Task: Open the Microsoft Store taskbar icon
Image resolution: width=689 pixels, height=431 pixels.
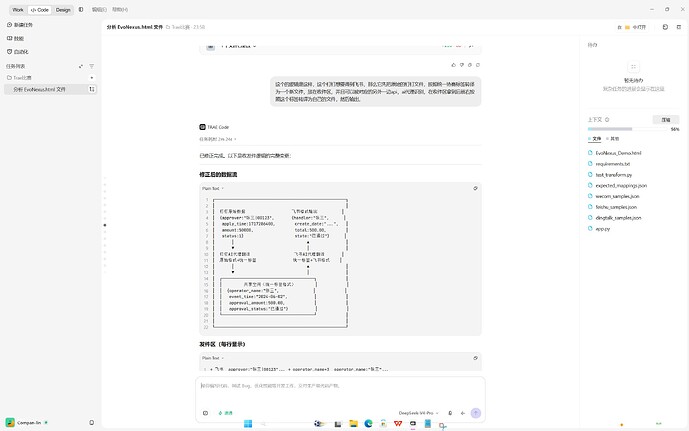Action: (383, 424)
